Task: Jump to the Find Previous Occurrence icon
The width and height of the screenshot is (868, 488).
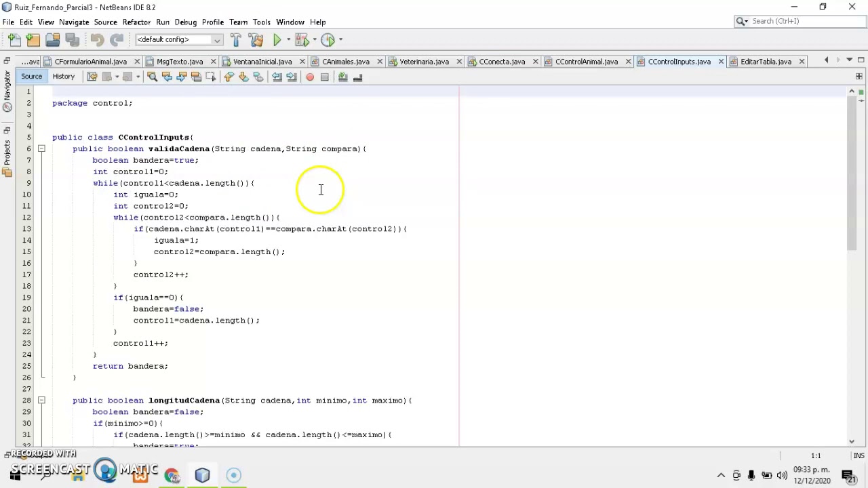Action: 167,77
